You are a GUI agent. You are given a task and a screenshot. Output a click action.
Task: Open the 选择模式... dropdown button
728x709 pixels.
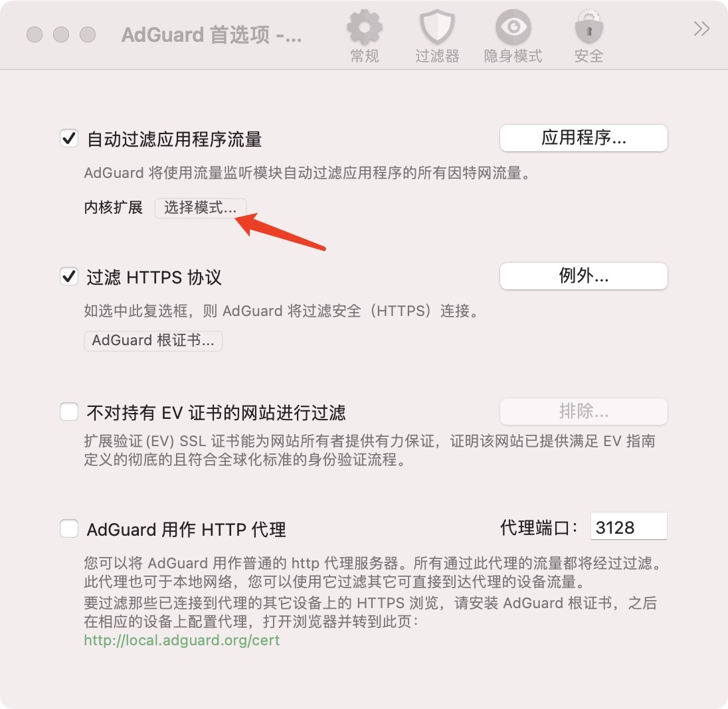tap(200, 207)
